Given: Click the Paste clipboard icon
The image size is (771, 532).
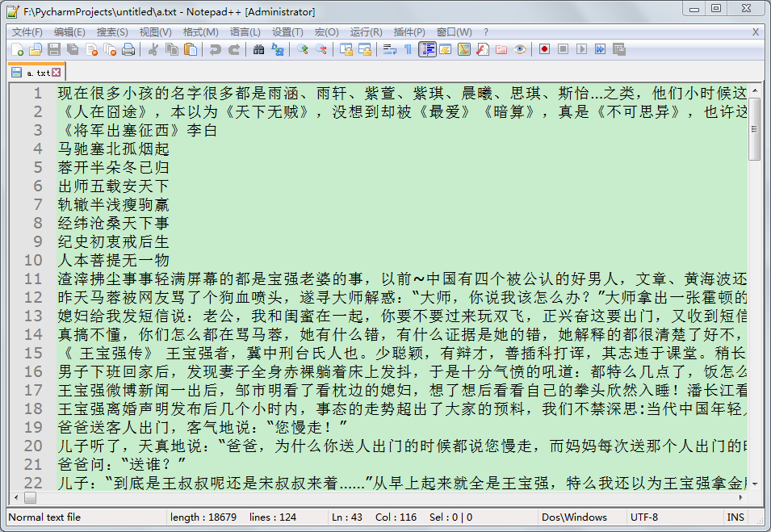Looking at the screenshot, I should click(x=191, y=50).
